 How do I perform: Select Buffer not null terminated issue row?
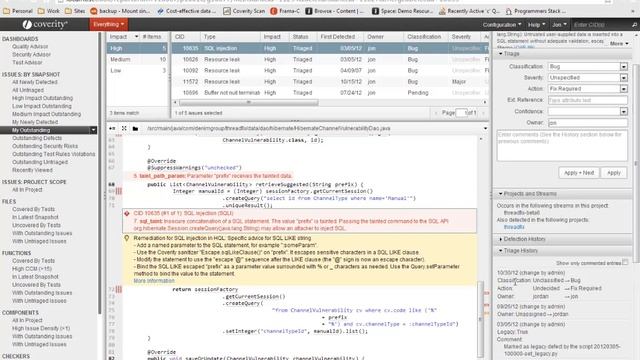point(330,93)
